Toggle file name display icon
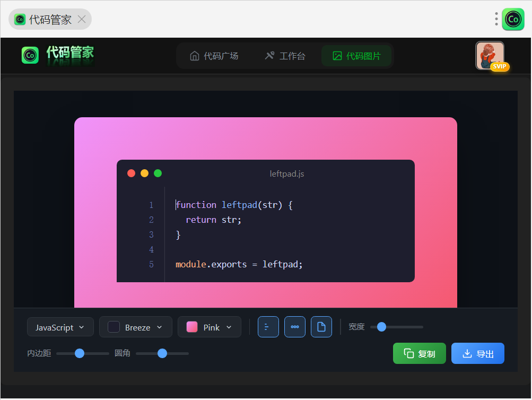 [x=321, y=327]
